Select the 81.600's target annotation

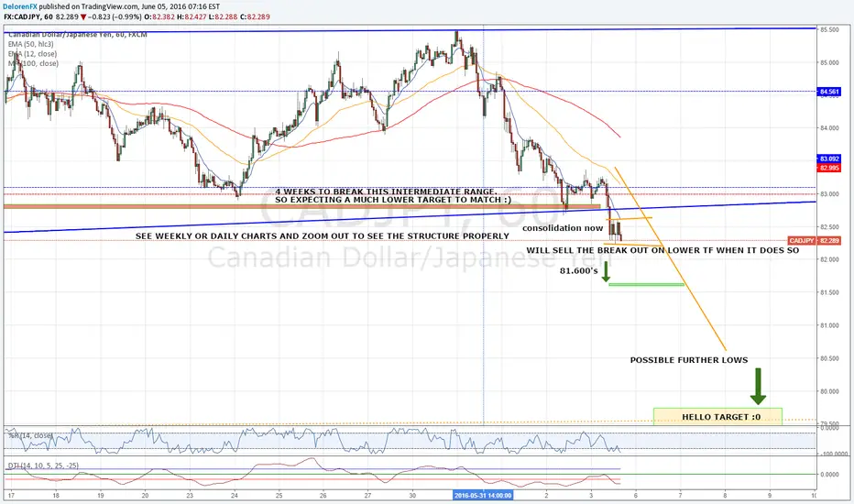click(579, 271)
